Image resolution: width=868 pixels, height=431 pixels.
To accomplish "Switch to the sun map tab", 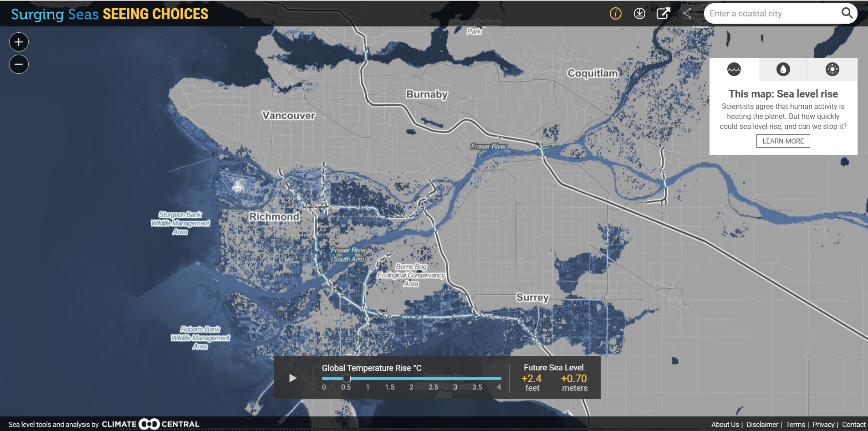I will pyautogui.click(x=832, y=69).
